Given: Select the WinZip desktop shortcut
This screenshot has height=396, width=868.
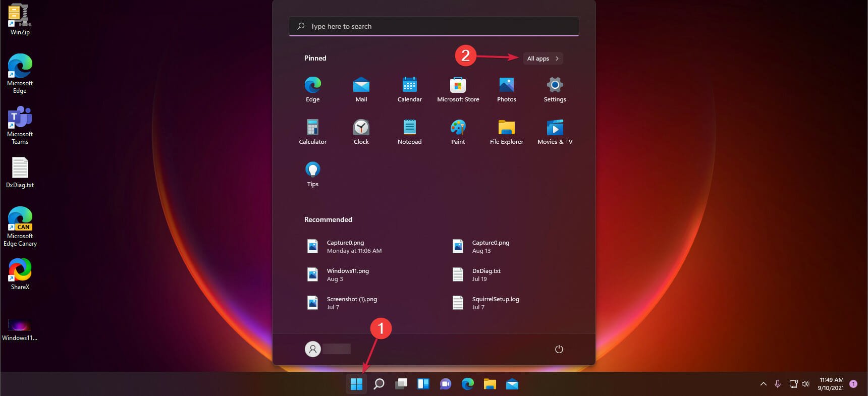Looking at the screenshot, I should click(20, 19).
